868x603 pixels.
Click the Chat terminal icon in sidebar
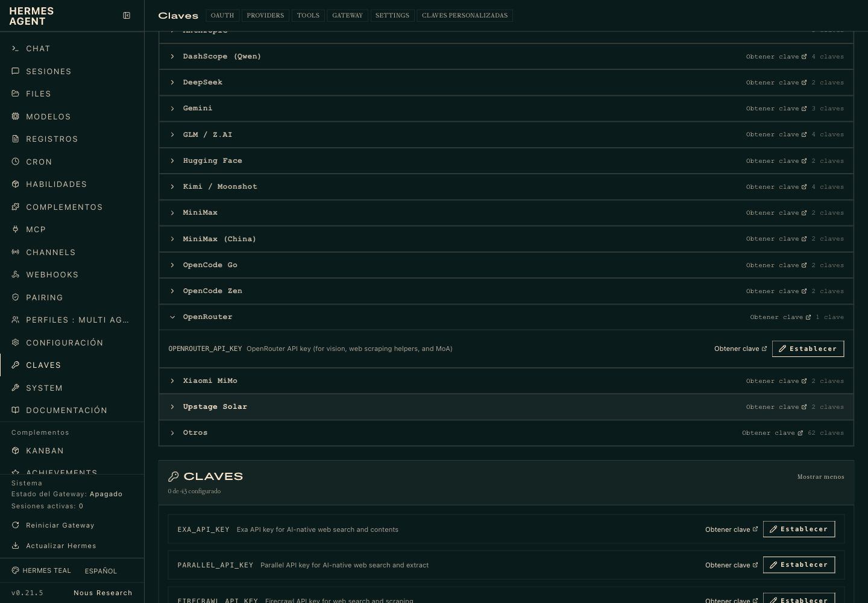click(x=16, y=48)
